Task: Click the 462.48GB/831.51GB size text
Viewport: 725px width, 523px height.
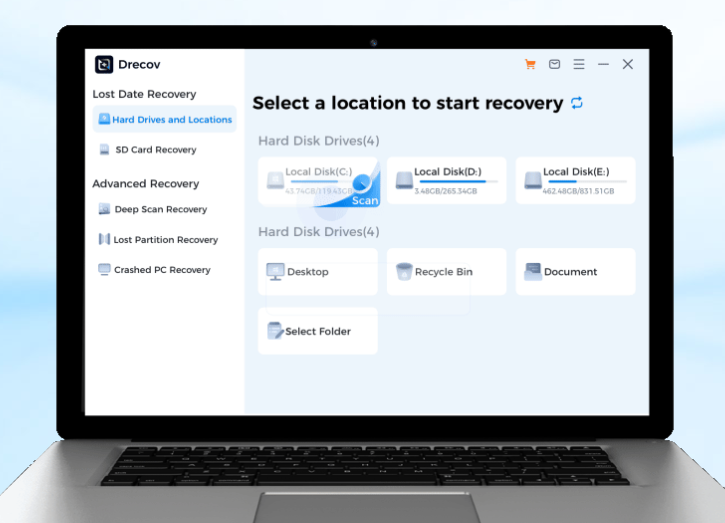Action: tap(578, 191)
